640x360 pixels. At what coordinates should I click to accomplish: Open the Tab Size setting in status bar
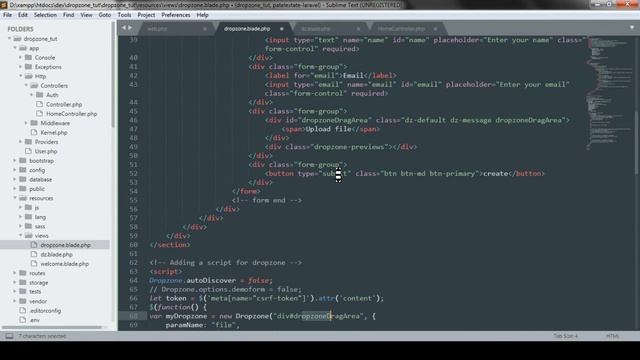565,336
